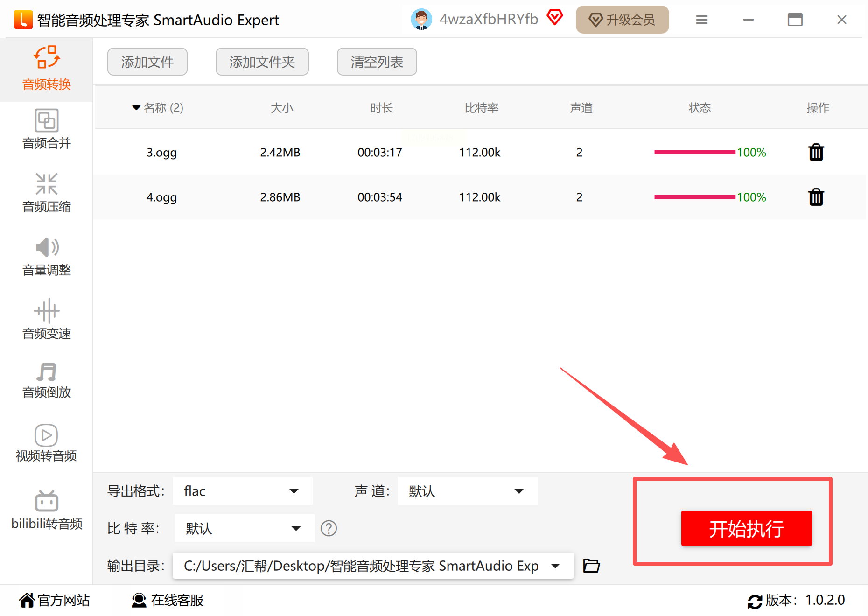Click the user avatar icon
Viewport: 868px width, 616px height.
tap(421, 20)
